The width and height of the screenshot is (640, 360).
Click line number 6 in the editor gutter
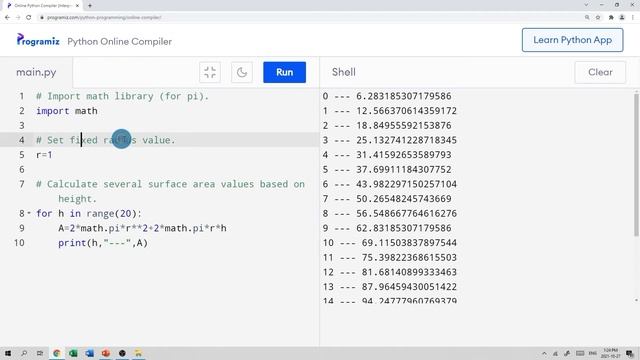pos(22,169)
